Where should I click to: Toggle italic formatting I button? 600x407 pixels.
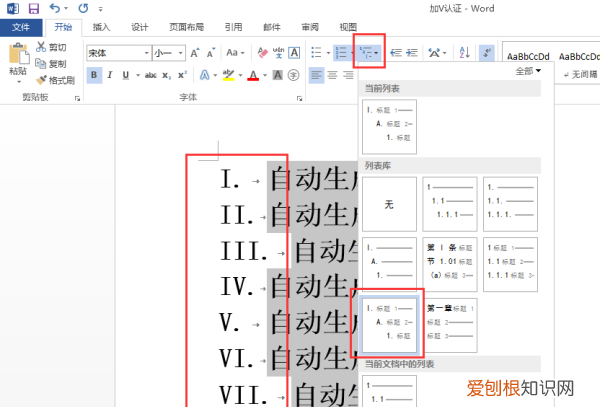pos(110,75)
